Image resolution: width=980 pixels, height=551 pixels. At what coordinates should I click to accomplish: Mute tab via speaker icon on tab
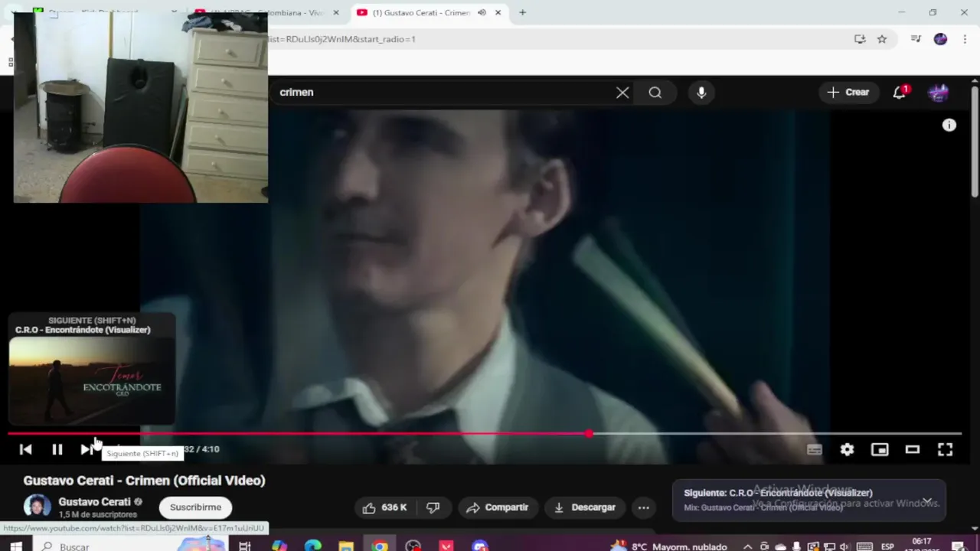tap(482, 12)
